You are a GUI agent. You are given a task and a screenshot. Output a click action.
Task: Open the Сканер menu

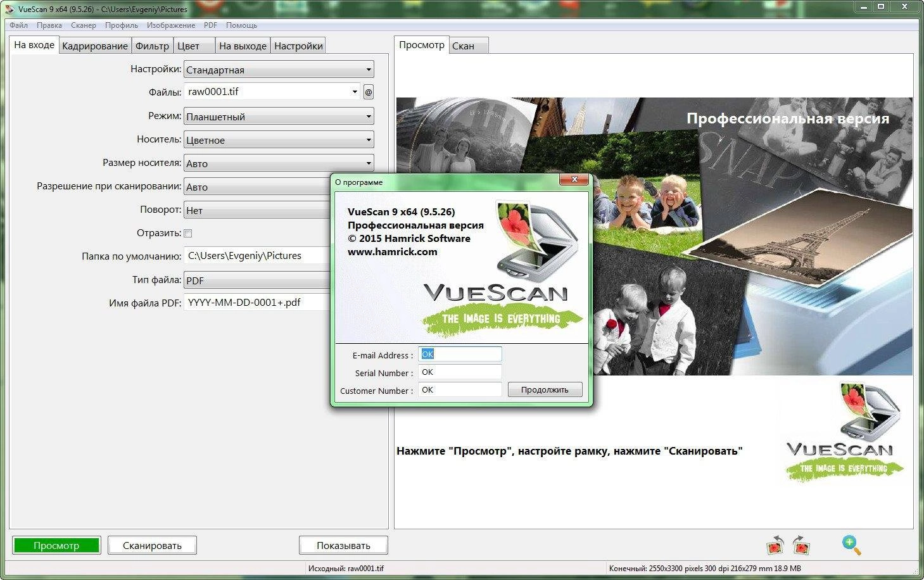click(84, 25)
